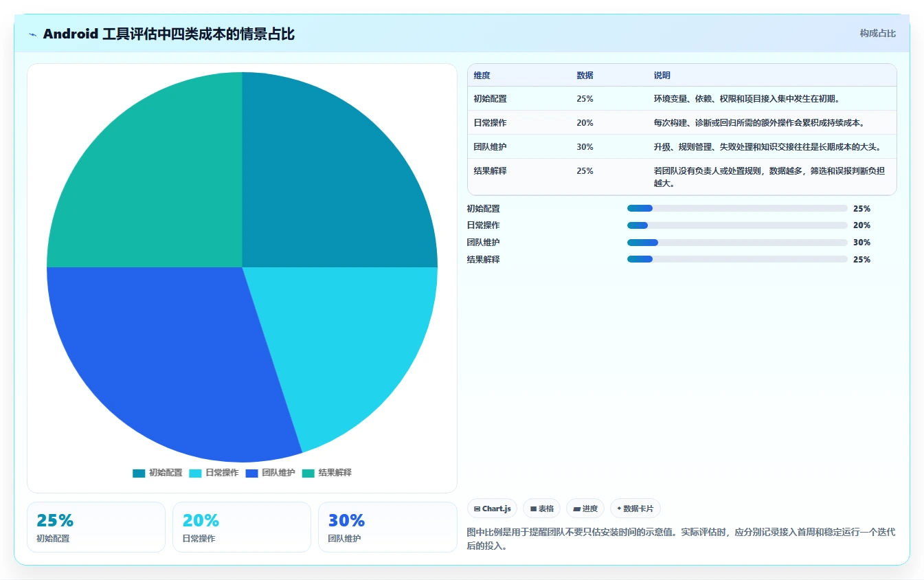Open the 25% 初始配置 data card
The width and height of the screenshot is (924, 580).
pos(96,527)
